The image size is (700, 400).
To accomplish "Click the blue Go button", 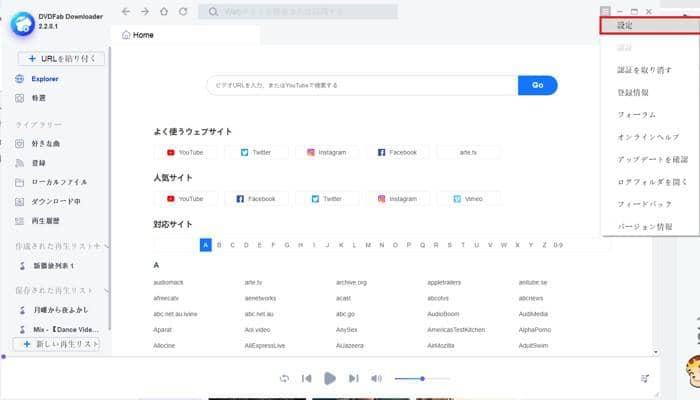I will [x=538, y=85].
